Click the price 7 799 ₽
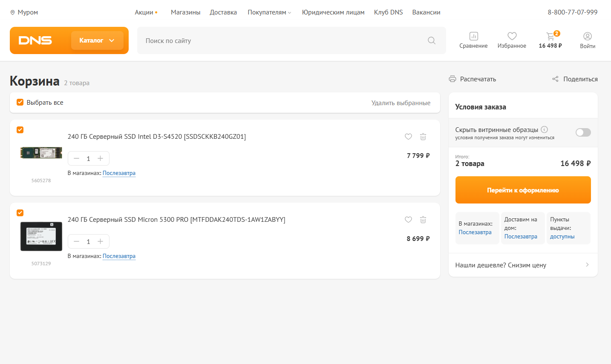This screenshot has width=611, height=364. tap(418, 156)
